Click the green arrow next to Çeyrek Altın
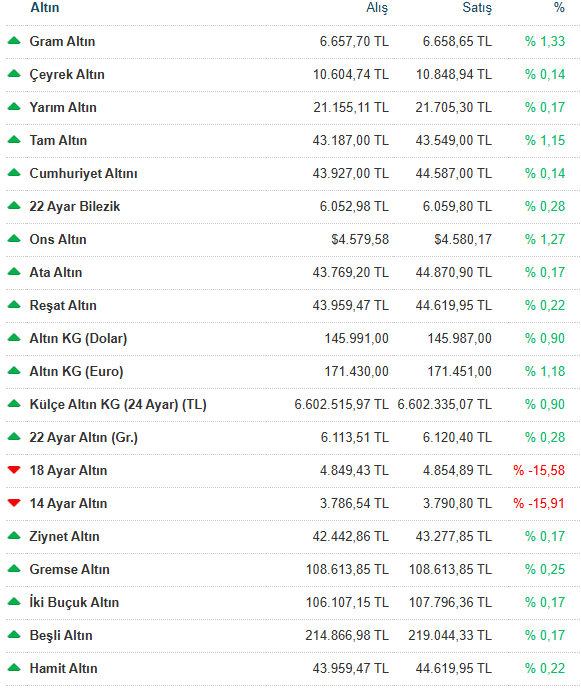 point(14,74)
